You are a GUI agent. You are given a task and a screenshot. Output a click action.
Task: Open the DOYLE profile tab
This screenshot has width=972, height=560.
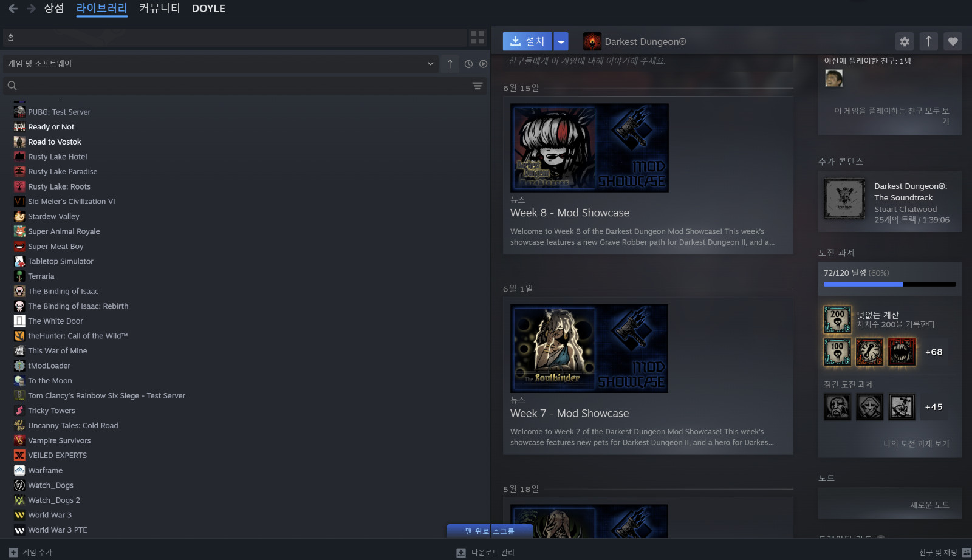pyautogui.click(x=208, y=9)
